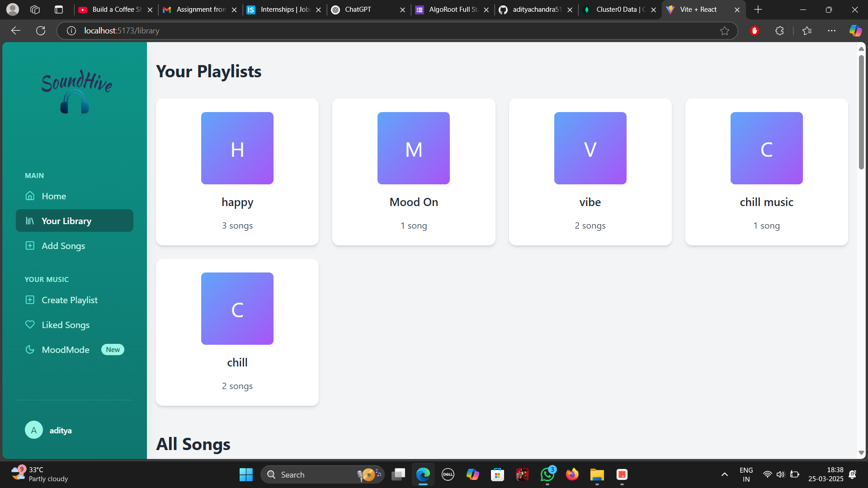Select the vibe playlist
The width and height of the screenshot is (868, 488).
[590, 172]
